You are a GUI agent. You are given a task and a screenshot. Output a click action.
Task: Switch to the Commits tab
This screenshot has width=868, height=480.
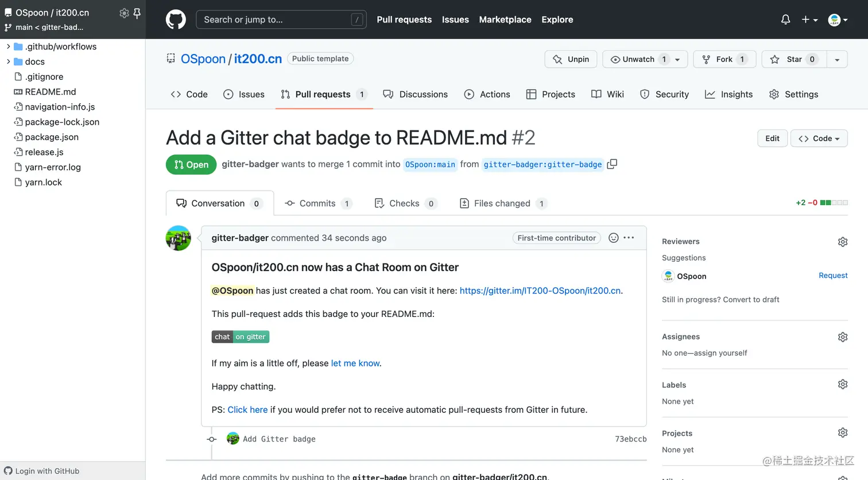[319, 203]
